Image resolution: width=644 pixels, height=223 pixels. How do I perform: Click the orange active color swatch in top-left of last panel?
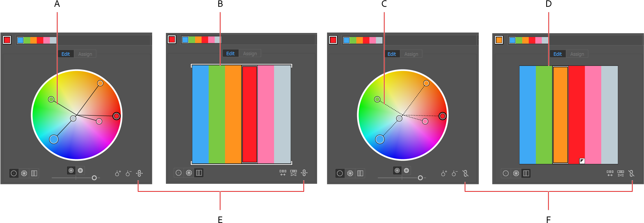[x=499, y=40]
